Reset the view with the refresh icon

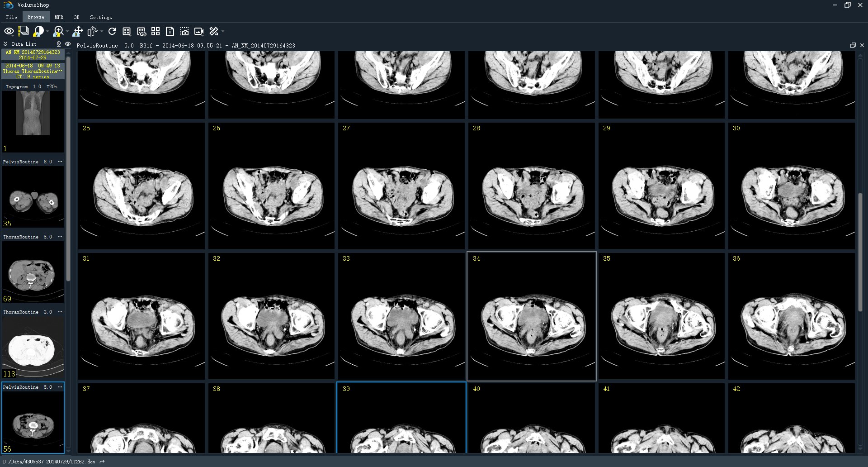point(112,31)
